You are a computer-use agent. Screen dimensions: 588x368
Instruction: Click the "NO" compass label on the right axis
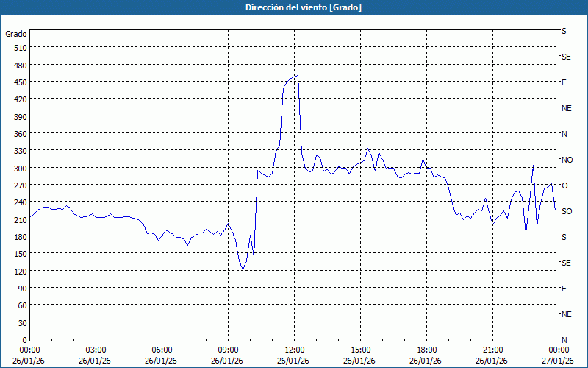point(567,160)
